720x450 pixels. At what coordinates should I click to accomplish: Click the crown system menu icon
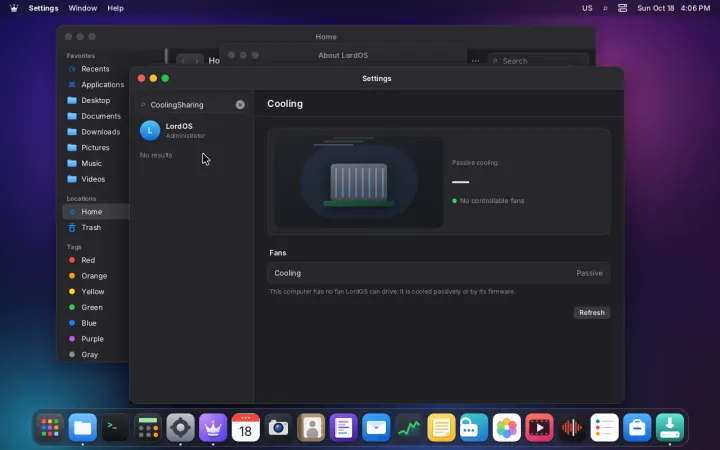point(14,8)
